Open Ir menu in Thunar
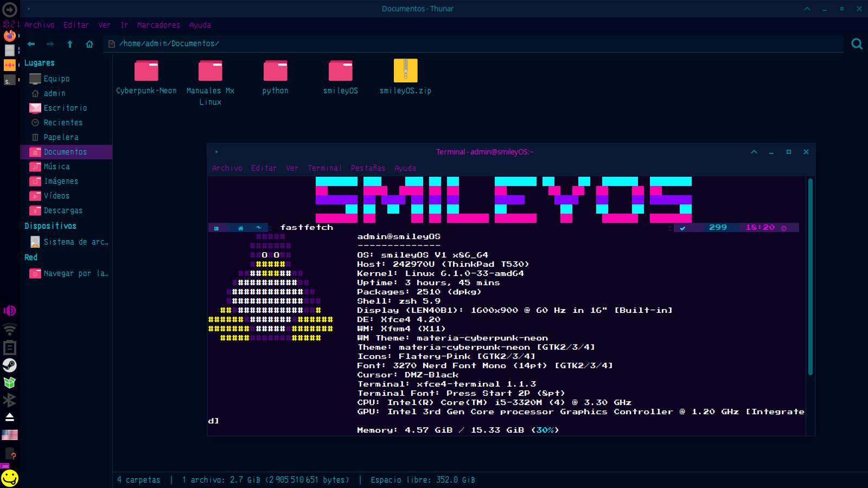 (x=124, y=25)
